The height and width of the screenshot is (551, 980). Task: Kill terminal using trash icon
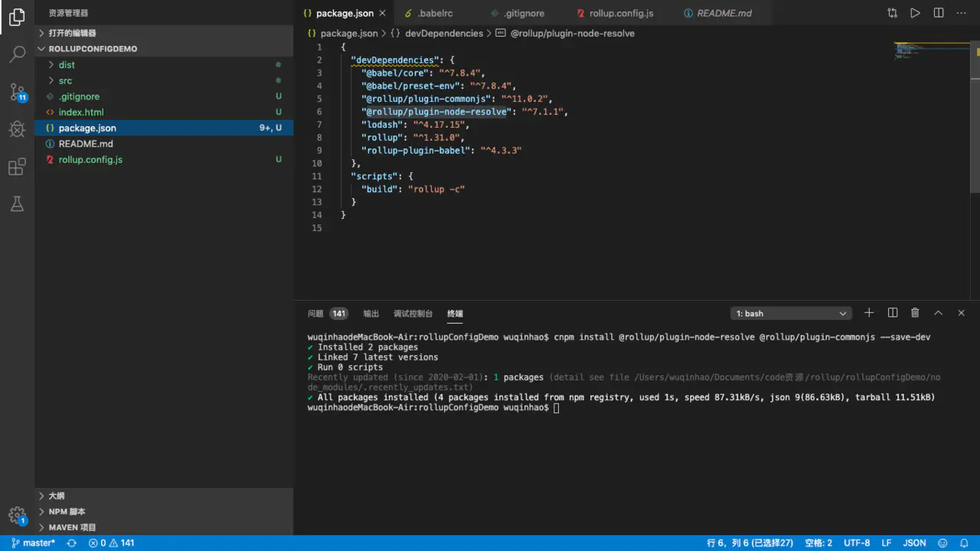click(x=915, y=313)
